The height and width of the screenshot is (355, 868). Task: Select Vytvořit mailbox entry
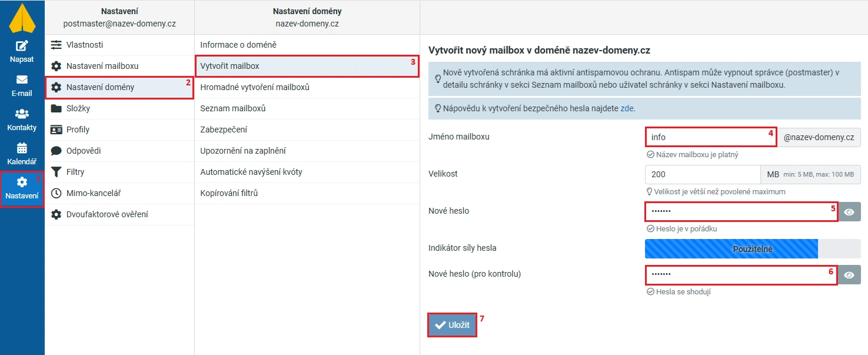point(230,66)
